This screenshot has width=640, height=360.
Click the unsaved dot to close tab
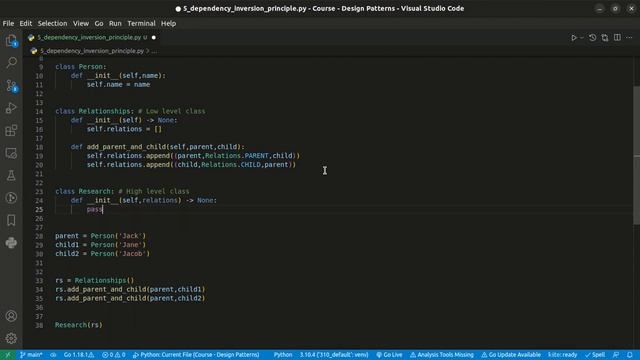pyautogui.click(x=154, y=38)
